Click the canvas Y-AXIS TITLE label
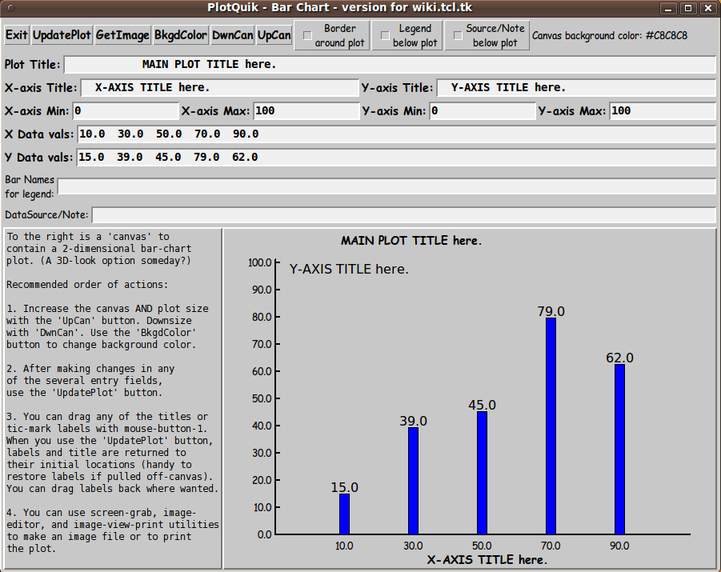 [349, 269]
